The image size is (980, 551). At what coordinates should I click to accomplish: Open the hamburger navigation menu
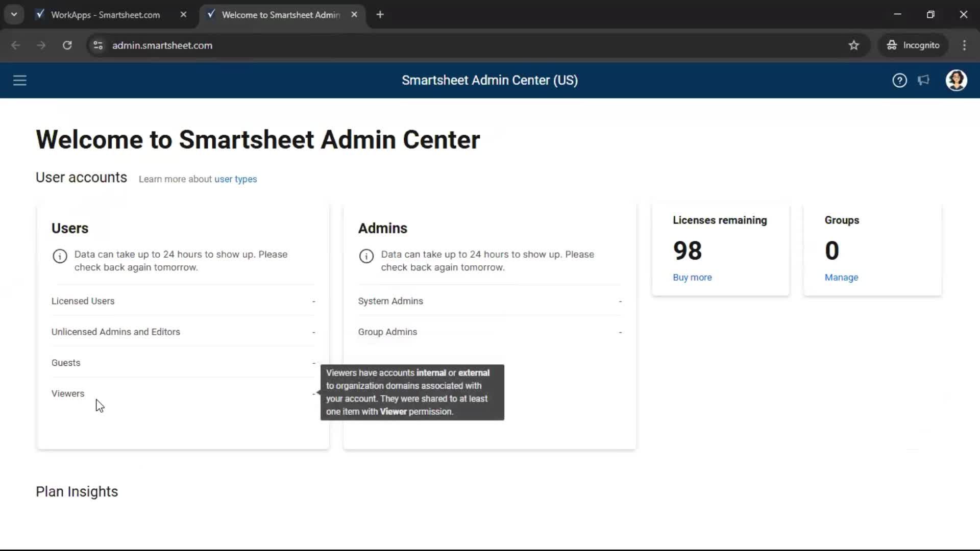point(19,80)
